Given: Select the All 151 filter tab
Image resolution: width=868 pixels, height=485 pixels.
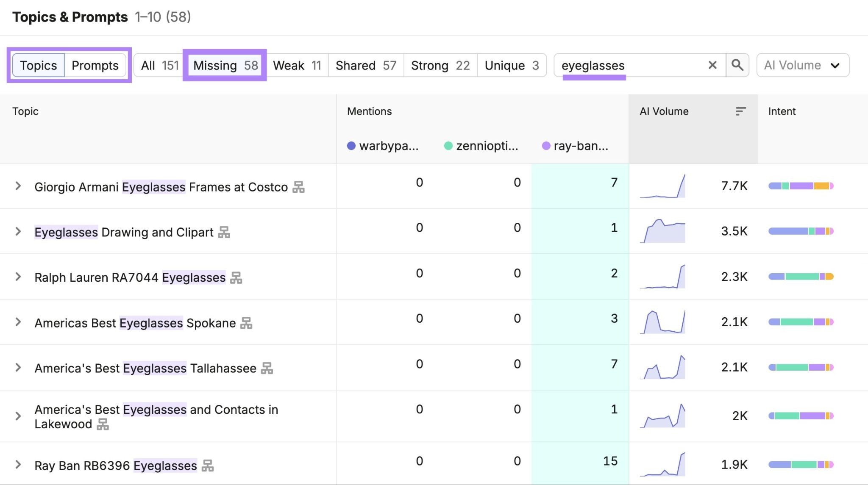Looking at the screenshot, I should click(160, 65).
